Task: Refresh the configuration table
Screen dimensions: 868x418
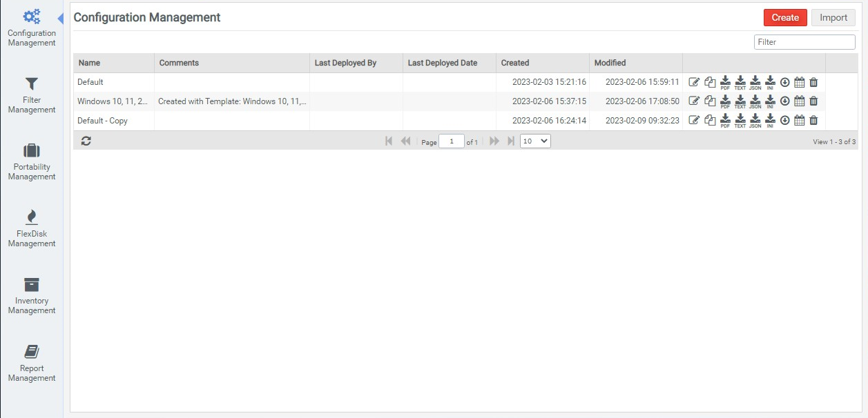Action: point(86,141)
